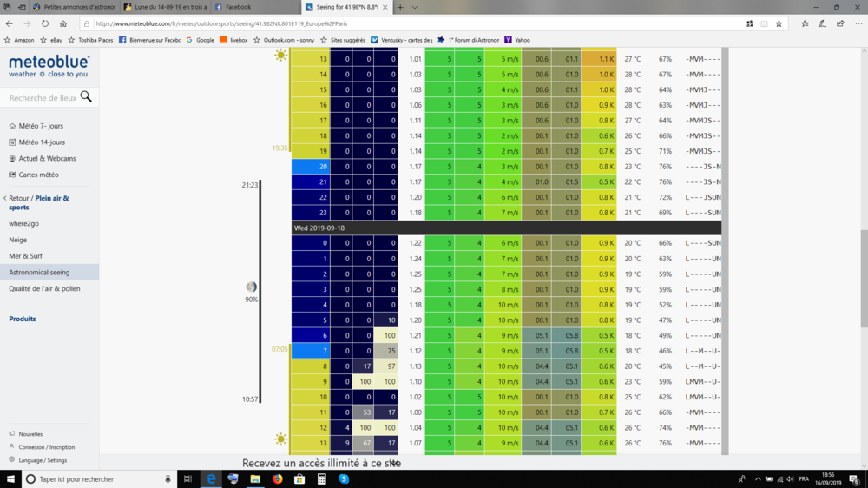Close the Seeing tab
868x488 pixels.
pos(385,7)
